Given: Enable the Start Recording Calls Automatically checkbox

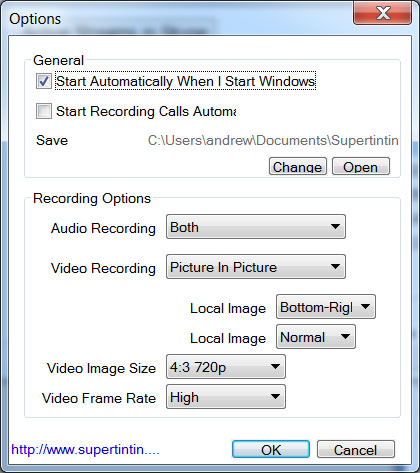Looking at the screenshot, I should (44, 111).
